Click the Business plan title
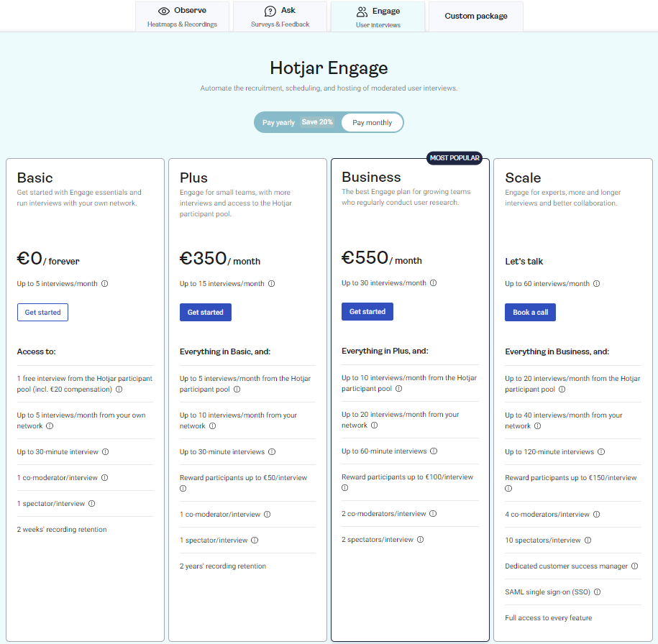 click(x=371, y=177)
